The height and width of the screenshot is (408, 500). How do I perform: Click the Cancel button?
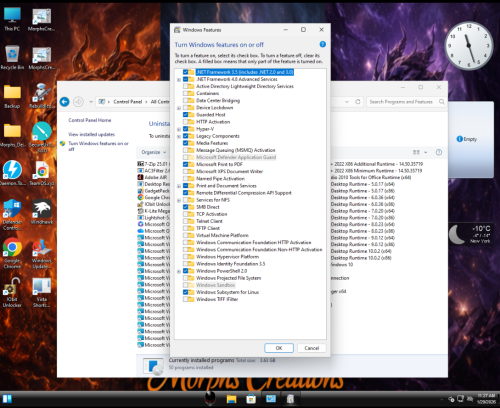(312, 348)
